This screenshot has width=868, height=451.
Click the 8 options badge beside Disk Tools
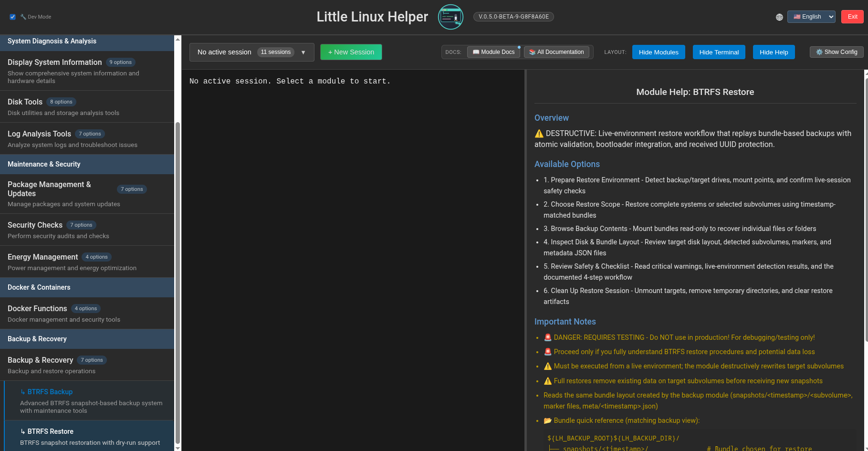(x=62, y=102)
